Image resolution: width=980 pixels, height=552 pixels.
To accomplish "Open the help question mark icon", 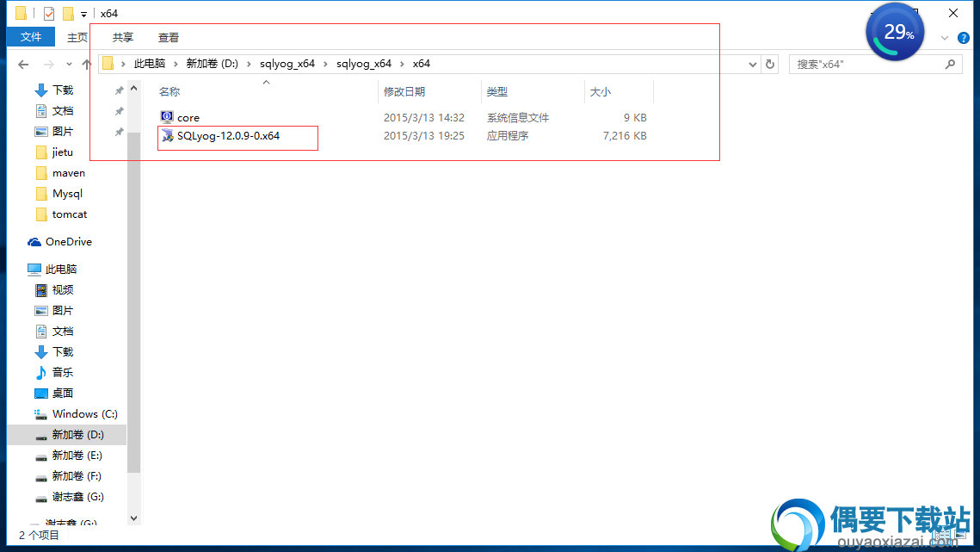I will click(963, 38).
